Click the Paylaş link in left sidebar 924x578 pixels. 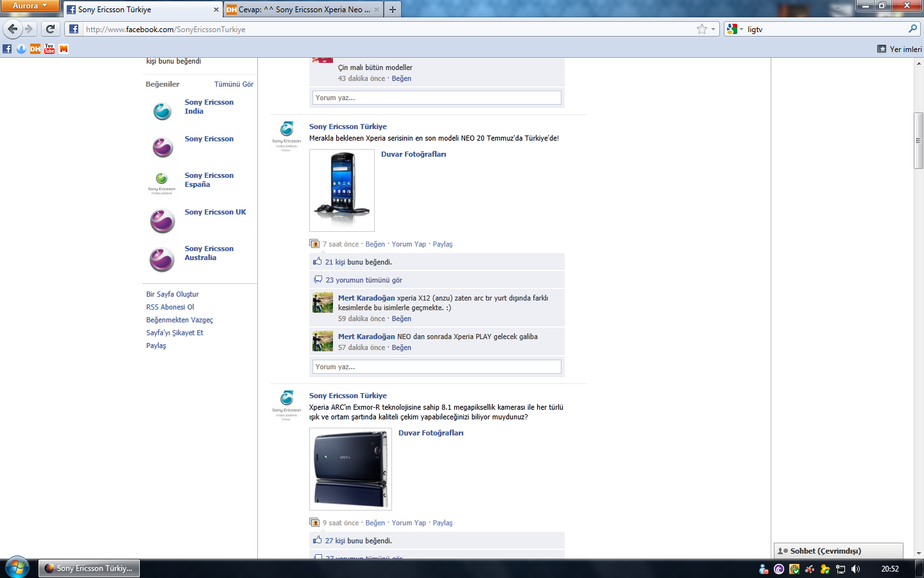(x=156, y=346)
